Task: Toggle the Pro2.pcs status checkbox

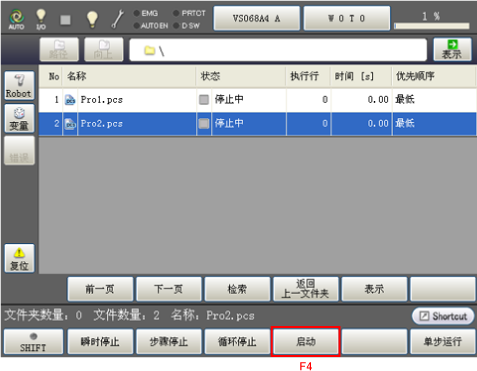Action: pyautogui.click(x=204, y=124)
